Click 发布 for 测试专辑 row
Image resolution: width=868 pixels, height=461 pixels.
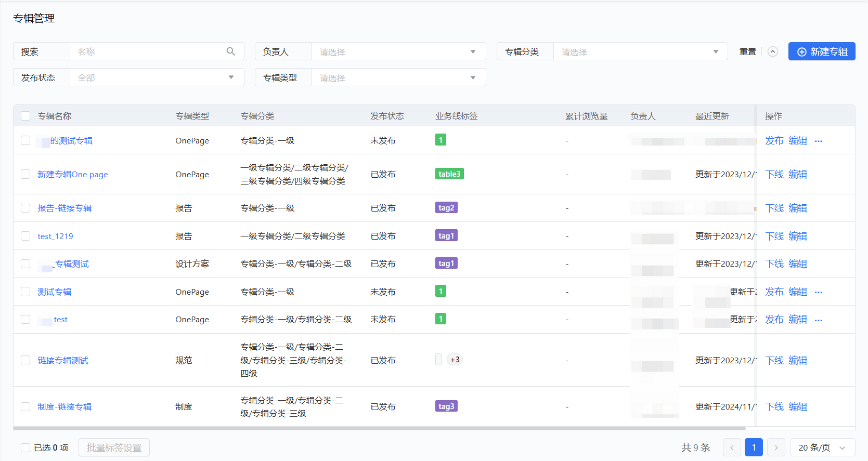click(774, 292)
